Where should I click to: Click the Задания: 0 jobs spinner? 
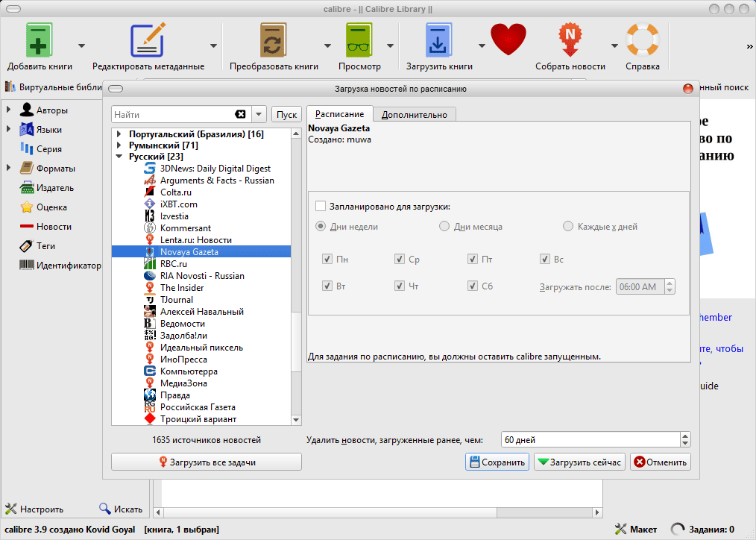pos(678,530)
